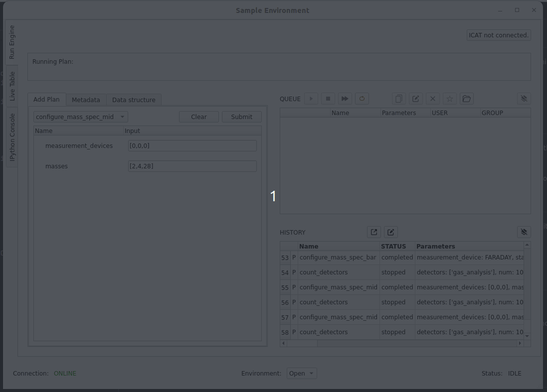Click the Parameters column header in QUEUE
This screenshot has height=392, width=547.
click(405, 113)
